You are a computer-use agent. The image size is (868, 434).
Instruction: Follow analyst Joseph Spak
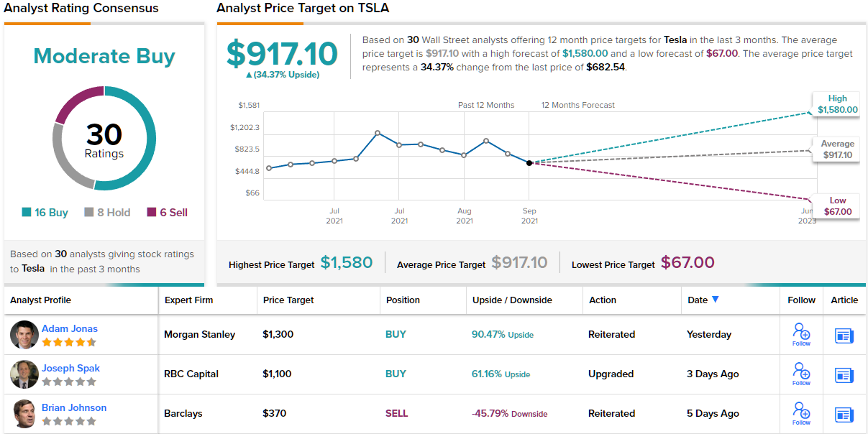tap(801, 373)
